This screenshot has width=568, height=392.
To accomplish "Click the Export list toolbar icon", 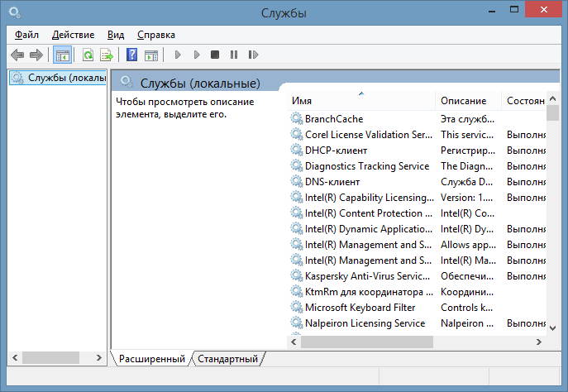I will click(x=107, y=55).
